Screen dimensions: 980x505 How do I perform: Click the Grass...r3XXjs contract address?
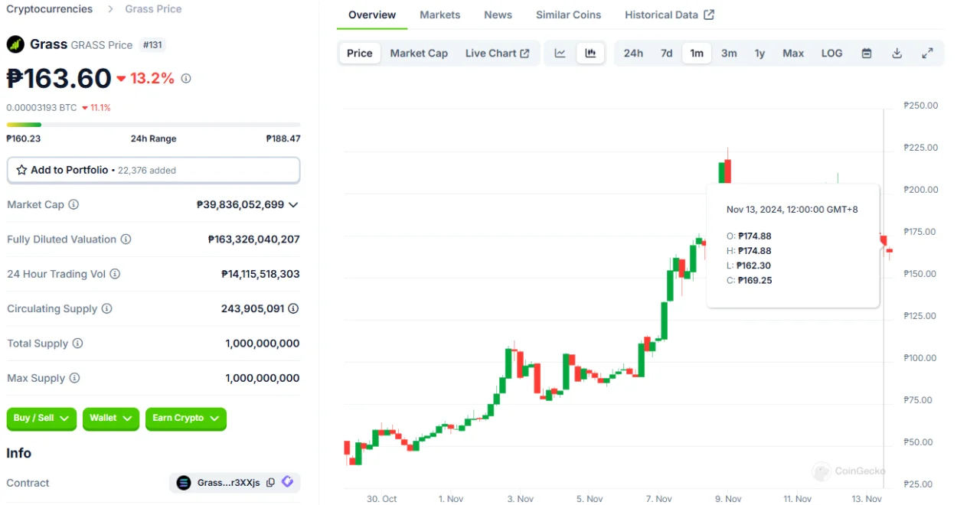tap(229, 483)
